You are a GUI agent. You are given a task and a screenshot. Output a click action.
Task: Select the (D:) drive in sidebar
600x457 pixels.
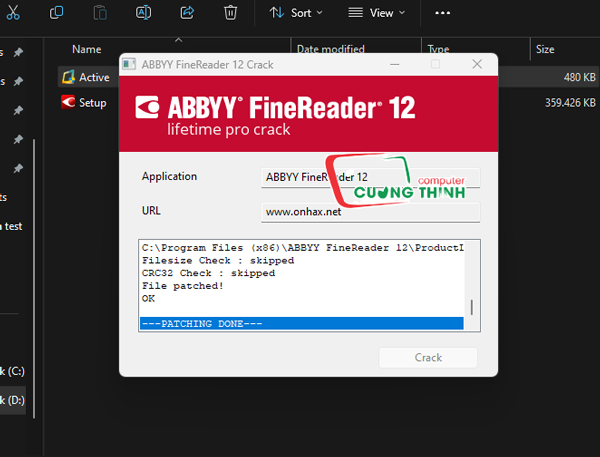[x=12, y=400]
